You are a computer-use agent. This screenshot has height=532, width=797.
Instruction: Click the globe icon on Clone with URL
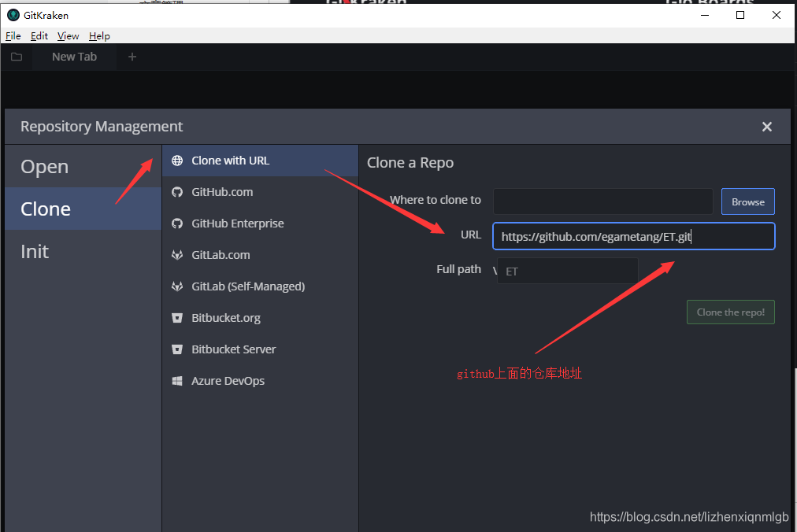tap(177, 161)
